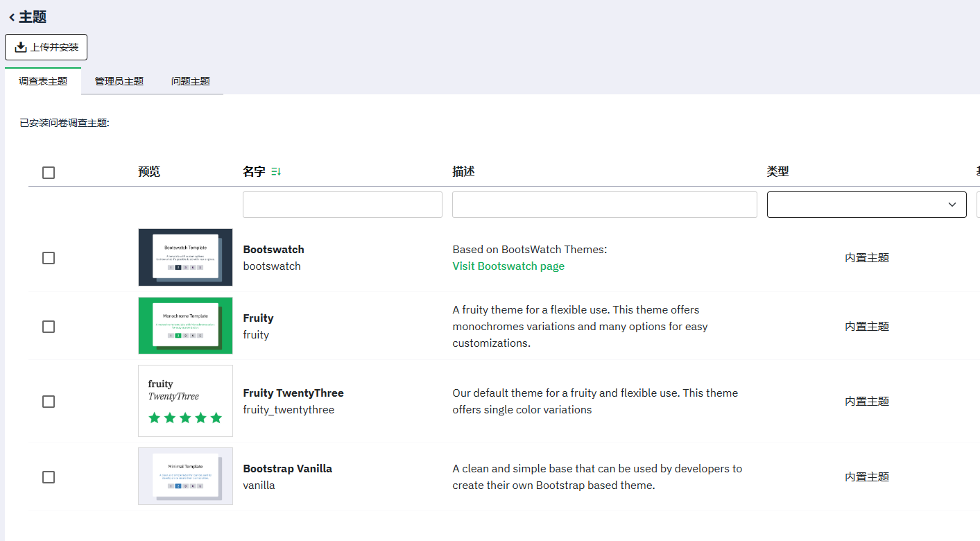The image size is (980, 541).
Task: Click the chevron arrow in 类型 dropdown
Action: 952,205
